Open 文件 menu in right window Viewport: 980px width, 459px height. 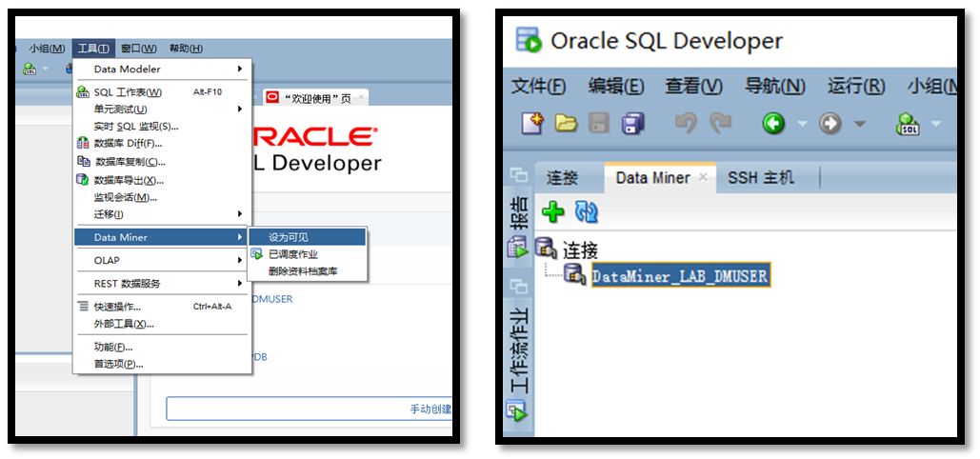pyautogui.click(x=538, y=86)
